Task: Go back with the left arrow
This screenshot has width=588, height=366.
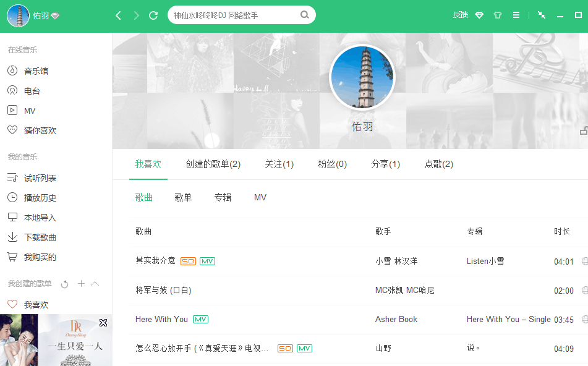Action: pos(119,15)
